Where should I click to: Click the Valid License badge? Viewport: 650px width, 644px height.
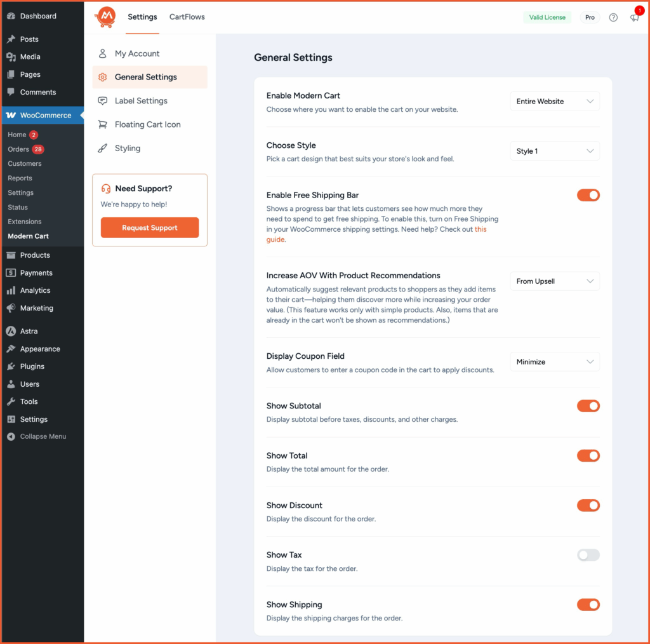pos(547,17)
